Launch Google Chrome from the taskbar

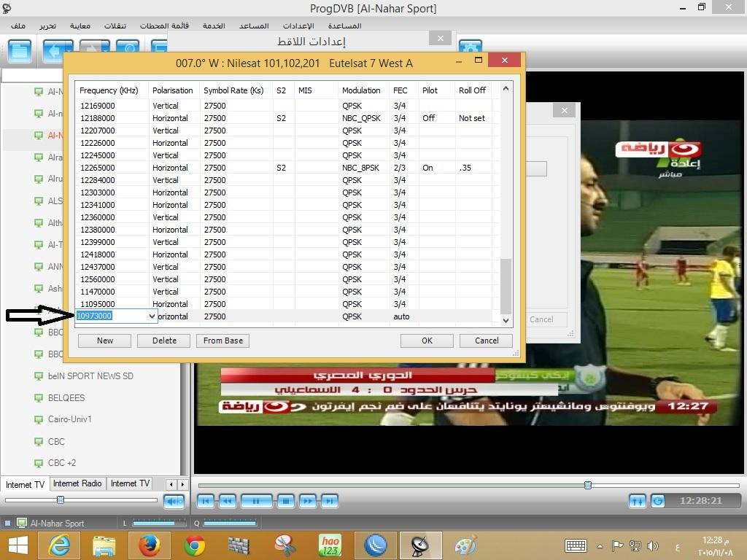[195, 545]
